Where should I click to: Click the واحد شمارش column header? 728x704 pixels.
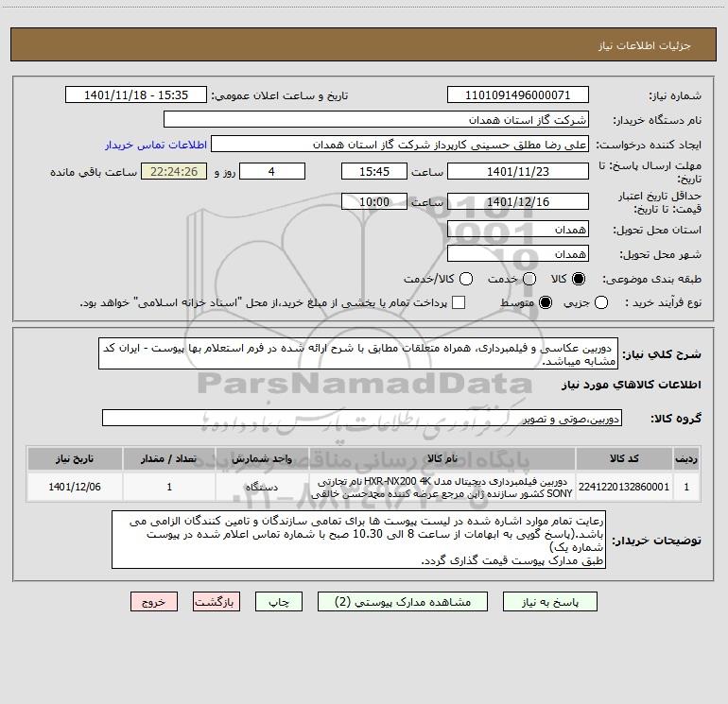[262, 458]
